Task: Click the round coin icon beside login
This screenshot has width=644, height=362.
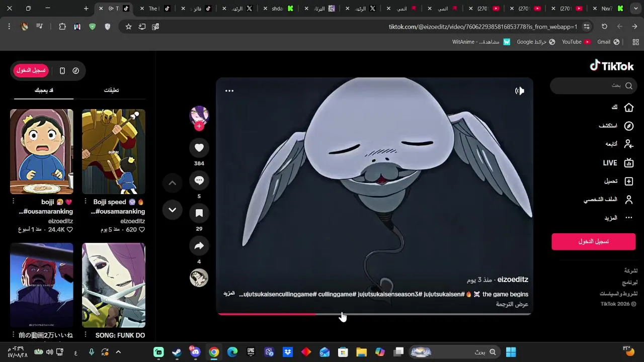Action: click(x=76, y=71)
